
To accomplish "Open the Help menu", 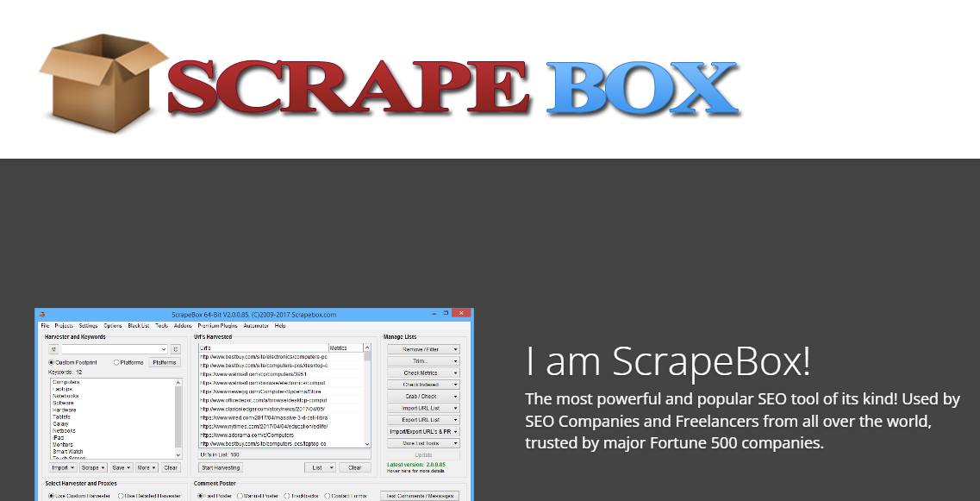I will pos(280,326).
